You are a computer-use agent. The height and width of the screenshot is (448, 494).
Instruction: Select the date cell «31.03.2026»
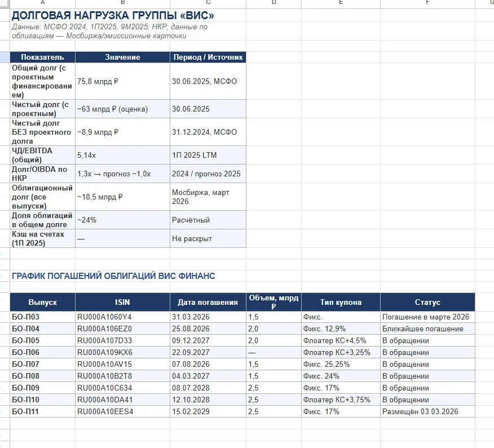click(208, 317)
